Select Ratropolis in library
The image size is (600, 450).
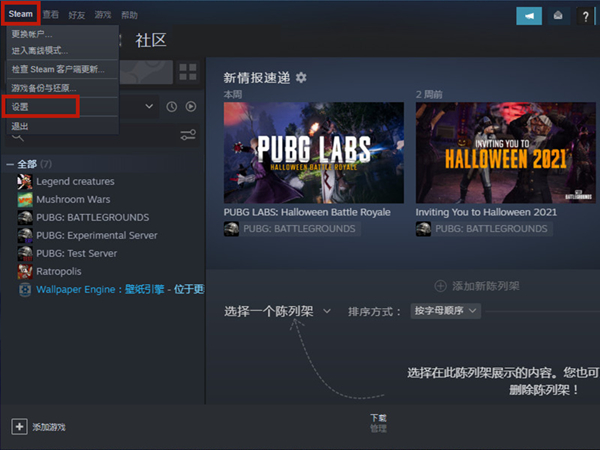tap(59, 271)
